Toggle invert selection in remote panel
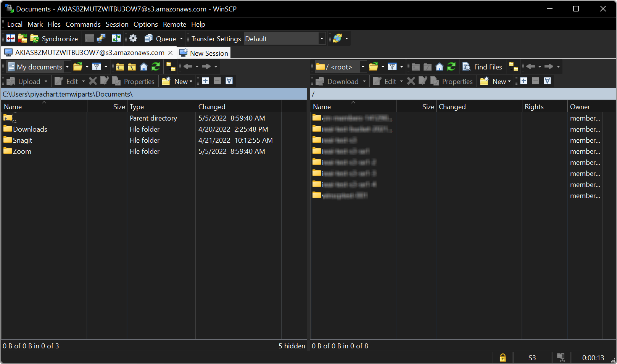Image resolution: width=617 pixels, height=364 pixels. click(547, 81)
